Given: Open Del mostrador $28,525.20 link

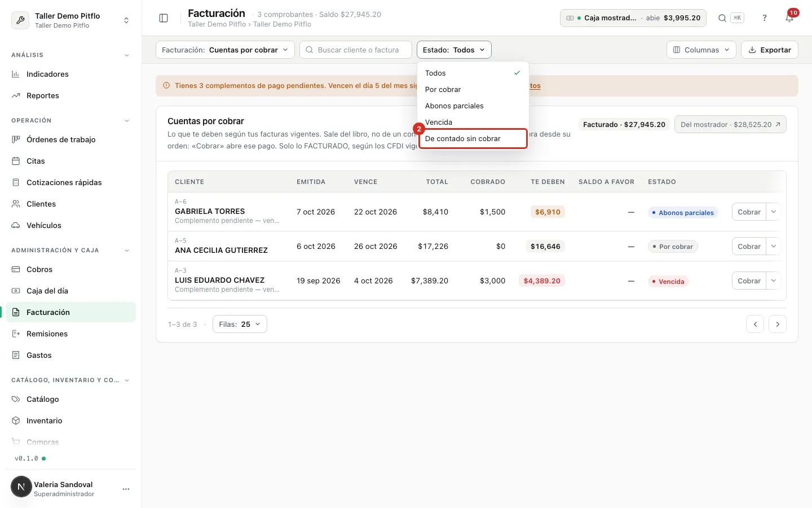Looking at the screenshot, I should click(x=730, y=124).
